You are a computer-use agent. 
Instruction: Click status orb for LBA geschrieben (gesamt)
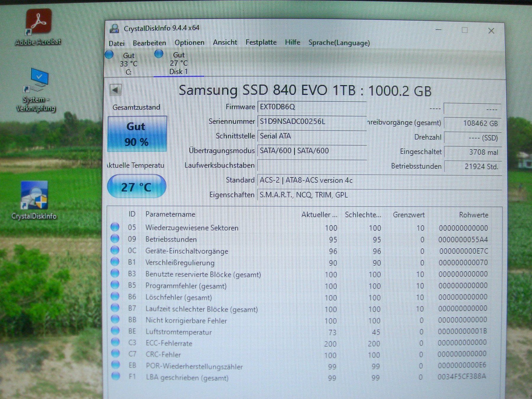[116, 376]
